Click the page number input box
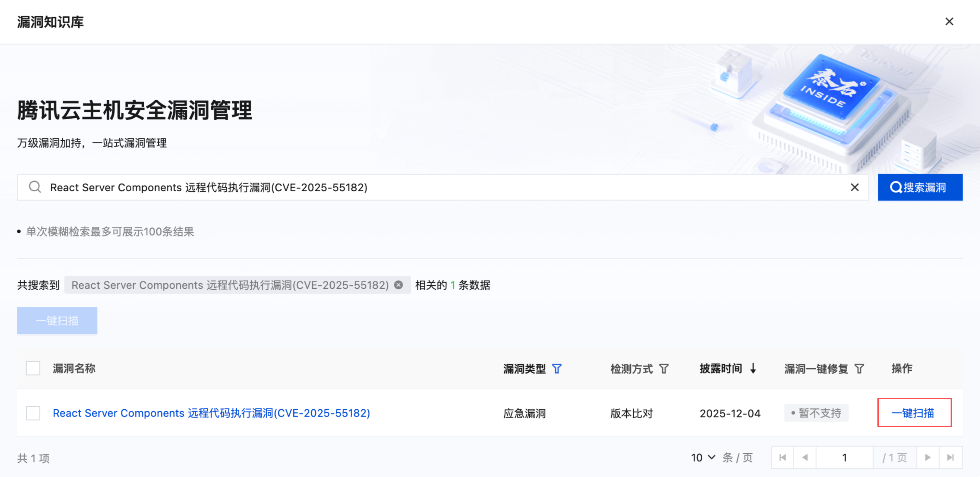The image size is (980, 477). tap(844, 457)
